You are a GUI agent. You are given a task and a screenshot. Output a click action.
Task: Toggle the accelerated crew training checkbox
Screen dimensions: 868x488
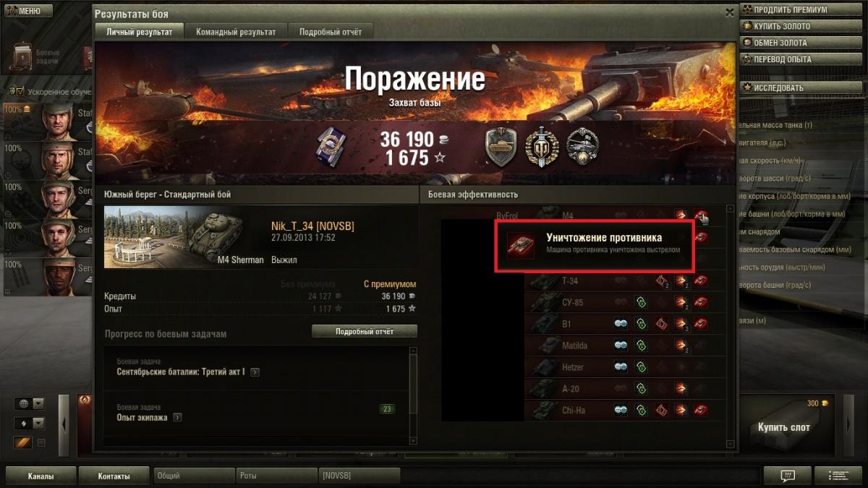coord(20,92)
